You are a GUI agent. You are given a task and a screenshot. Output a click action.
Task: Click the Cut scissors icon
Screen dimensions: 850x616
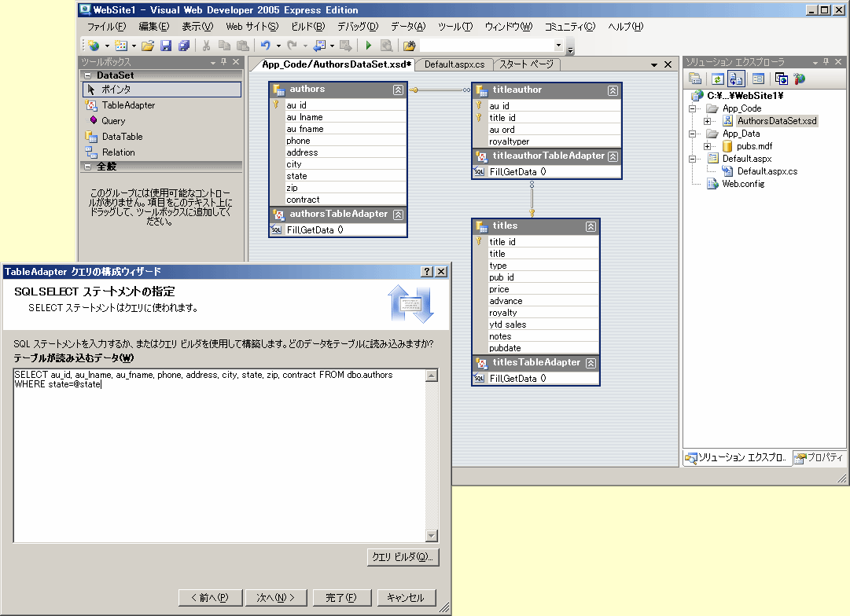coord(207,46)
